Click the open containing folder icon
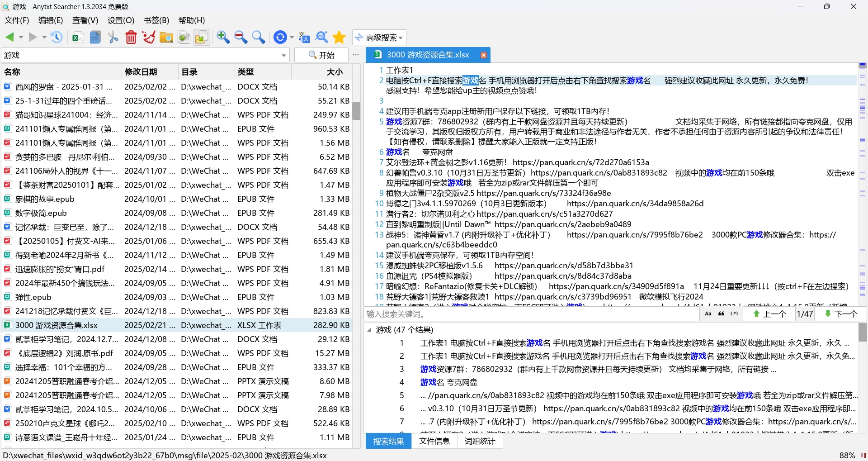This screenshot has width=868, height=461. pyautogui.click(x=202, y=38)
